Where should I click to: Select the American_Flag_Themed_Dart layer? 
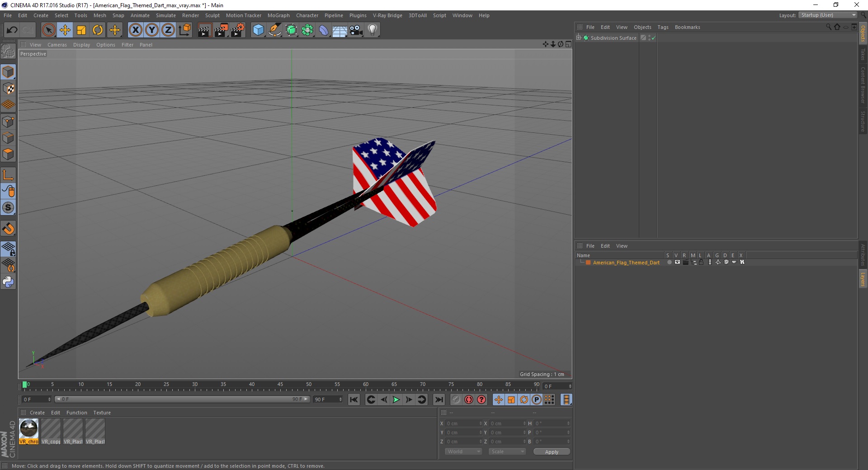pyautogui.click(x=626, y=263)
